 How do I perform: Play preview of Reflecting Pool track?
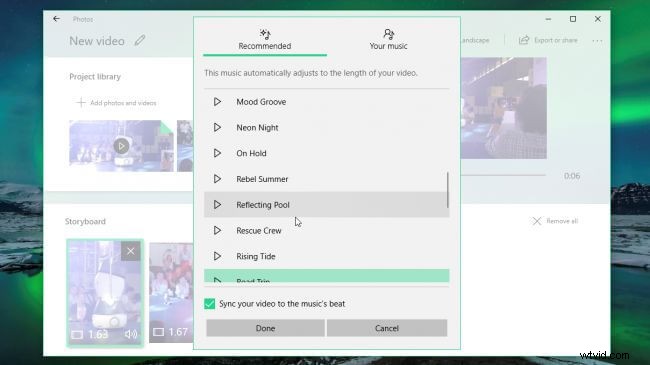coord(217,204)
